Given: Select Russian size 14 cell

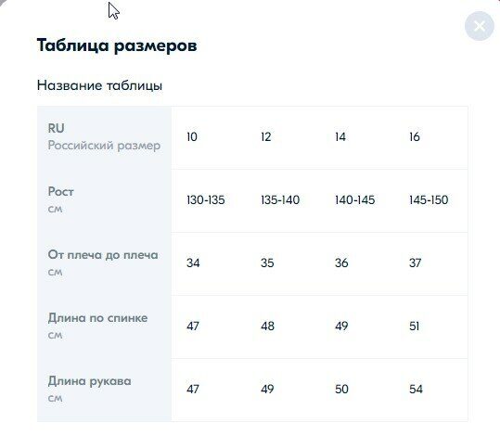Looking at the screenshot, I should coord(340,136).
